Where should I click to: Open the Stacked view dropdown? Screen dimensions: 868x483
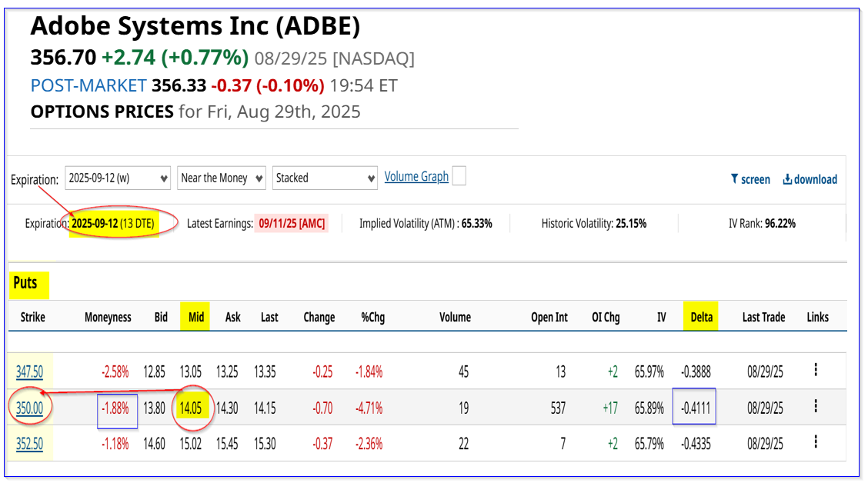coord(325,178)
